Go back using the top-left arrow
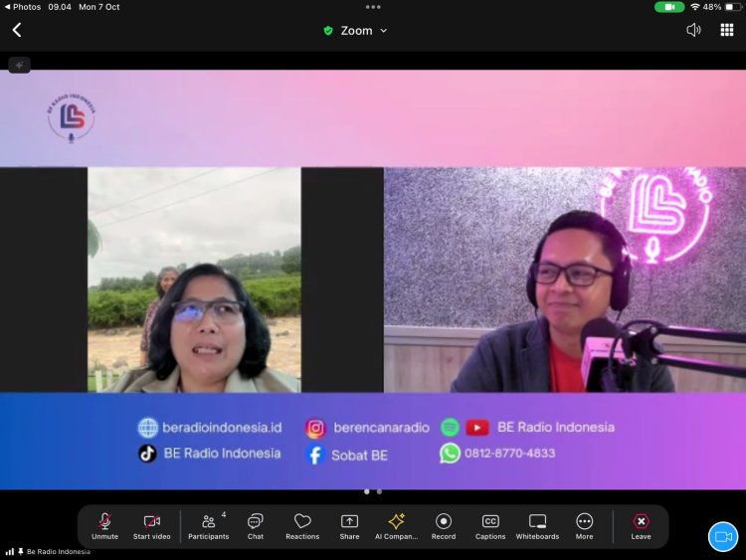Viewport: 746px width, 560px height. coord(17,31)
